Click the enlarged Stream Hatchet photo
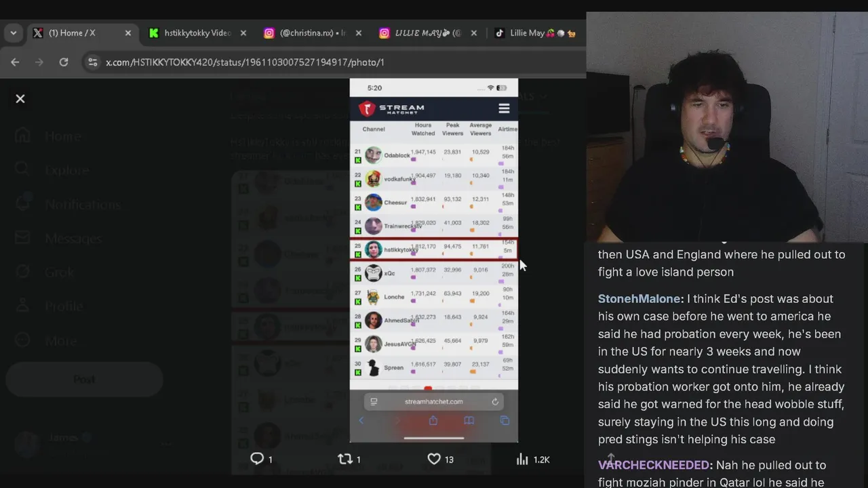868x488 pixels. click(434, 260)
